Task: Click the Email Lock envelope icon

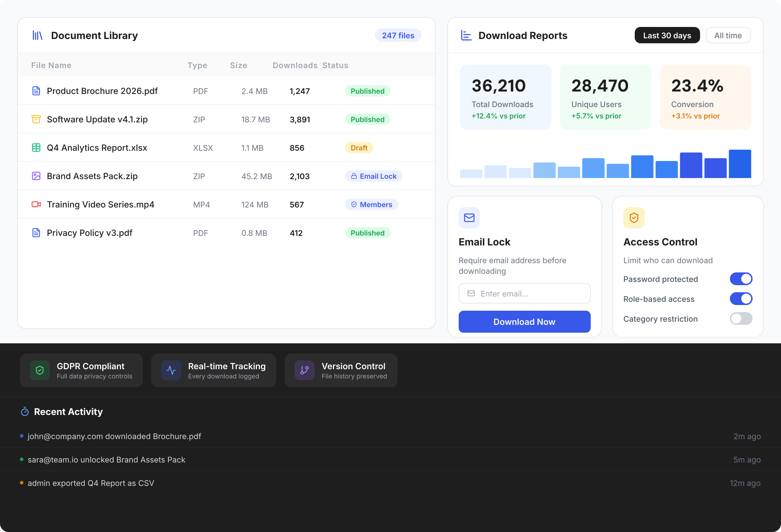Action: coord(469,218)
